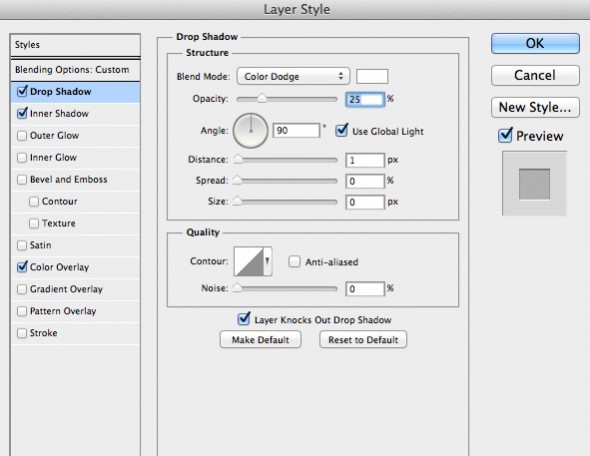This screenshot has width=590, height=456.
Task: Enable the Gradient Overlay checkbox
Action: tap(22, 289)
